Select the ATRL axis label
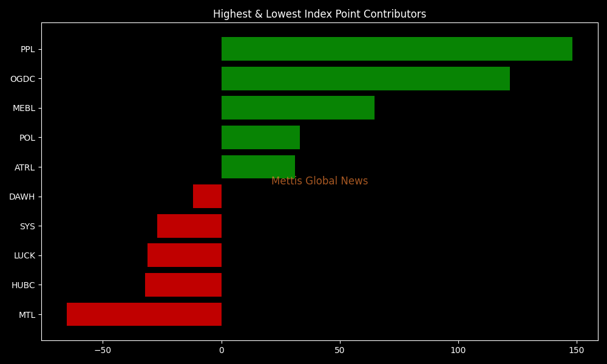 (24, 167)
